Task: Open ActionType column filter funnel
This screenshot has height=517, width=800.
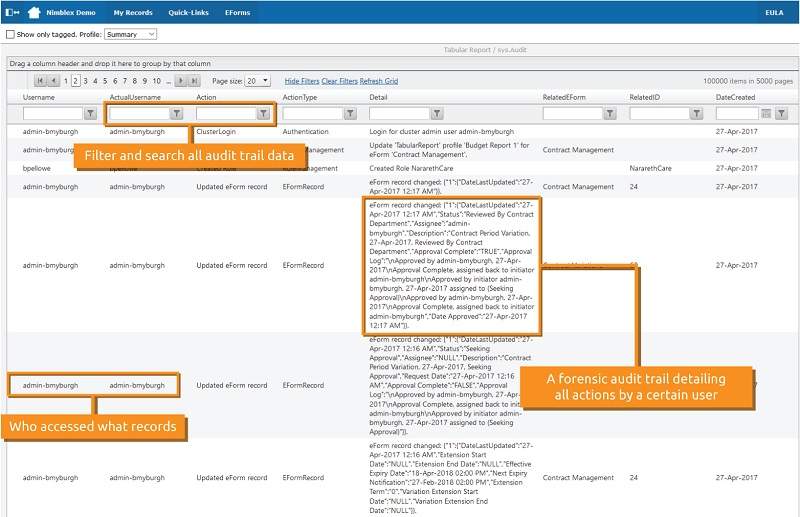Action: coord(350,113)
